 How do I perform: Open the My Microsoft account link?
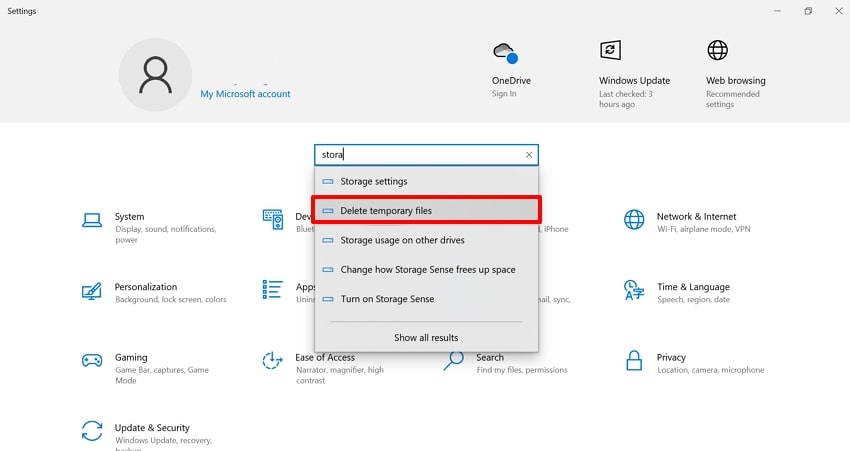[245, 94]
